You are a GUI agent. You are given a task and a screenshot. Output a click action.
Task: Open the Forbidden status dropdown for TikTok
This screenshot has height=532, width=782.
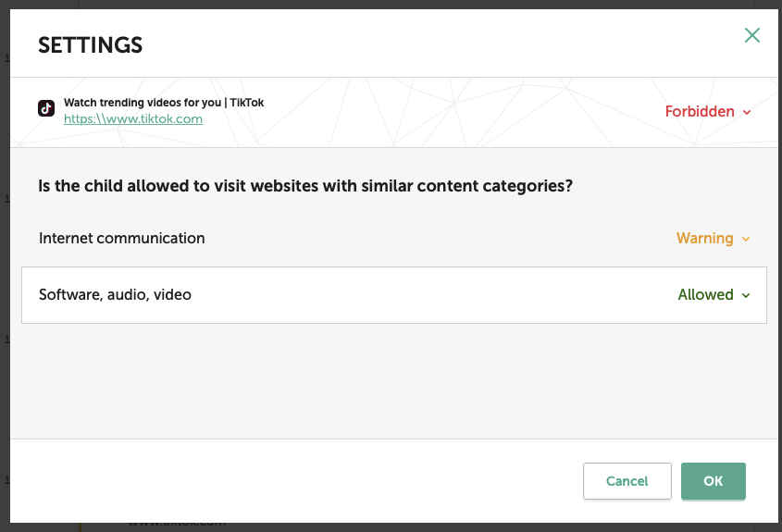(700, 112)
